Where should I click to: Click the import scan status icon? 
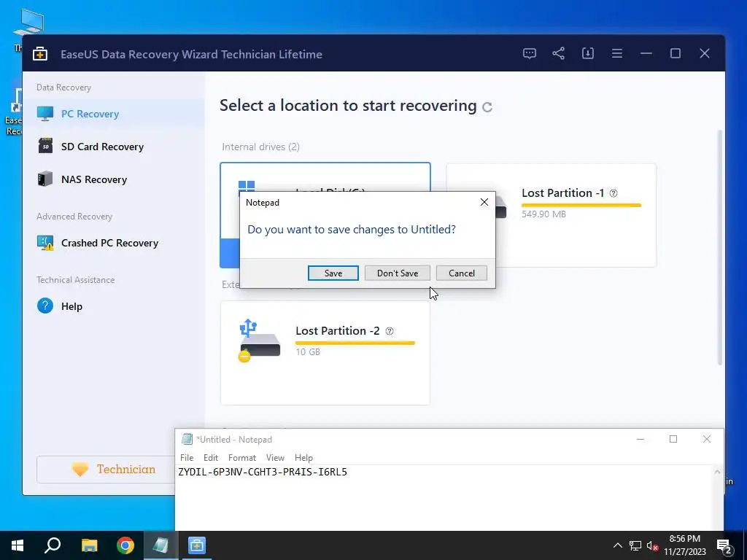pyautogui.click(x=588, y=53)
